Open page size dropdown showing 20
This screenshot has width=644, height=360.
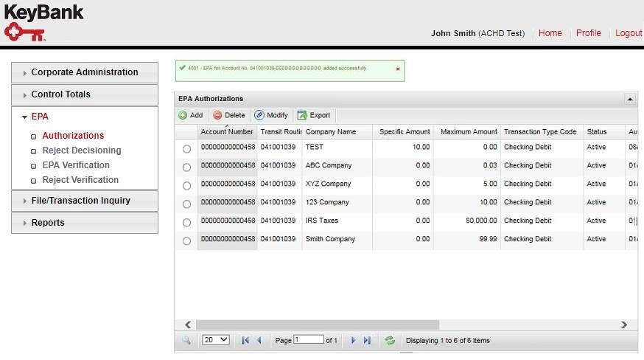tap(216, 340)
